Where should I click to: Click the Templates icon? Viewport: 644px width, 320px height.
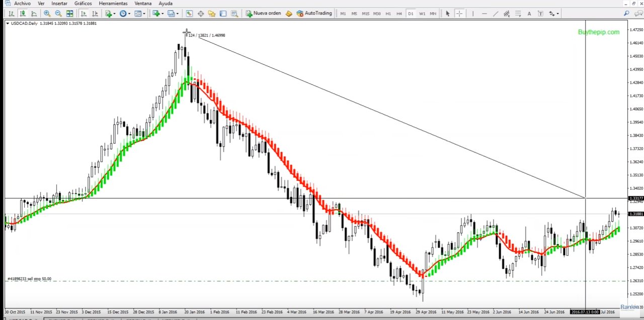pos(138,14)
